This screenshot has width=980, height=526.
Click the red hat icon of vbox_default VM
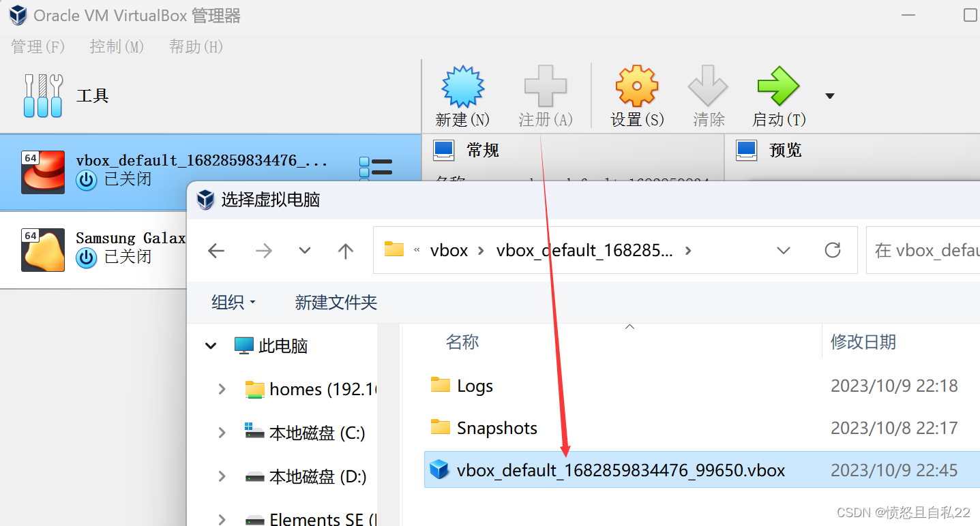point(43,172)
